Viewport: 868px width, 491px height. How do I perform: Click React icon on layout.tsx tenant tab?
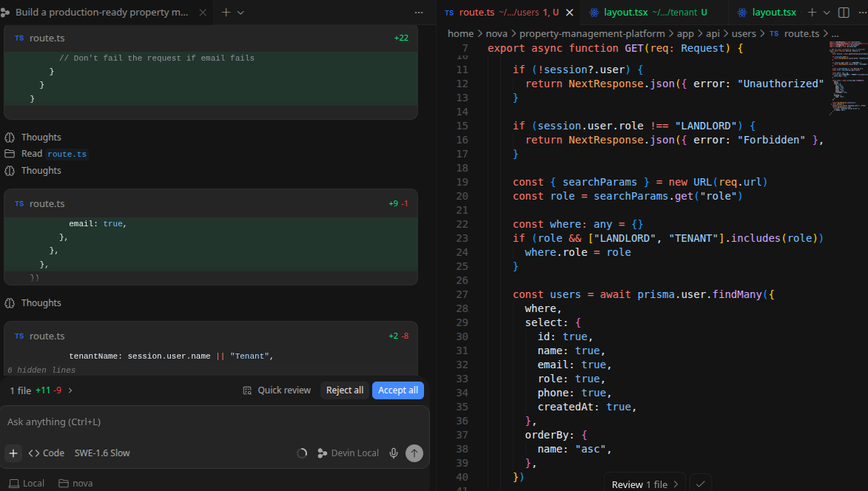pyautogui.click(x=594, y=12)
